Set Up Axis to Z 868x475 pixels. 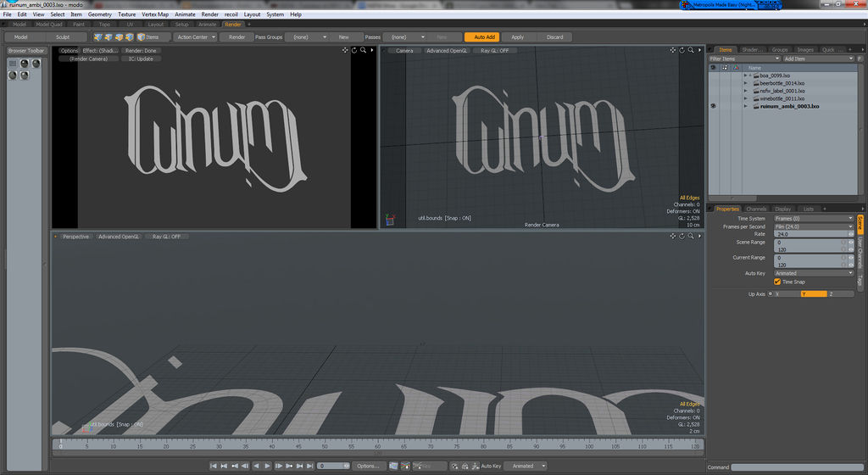tap(840, 294)
